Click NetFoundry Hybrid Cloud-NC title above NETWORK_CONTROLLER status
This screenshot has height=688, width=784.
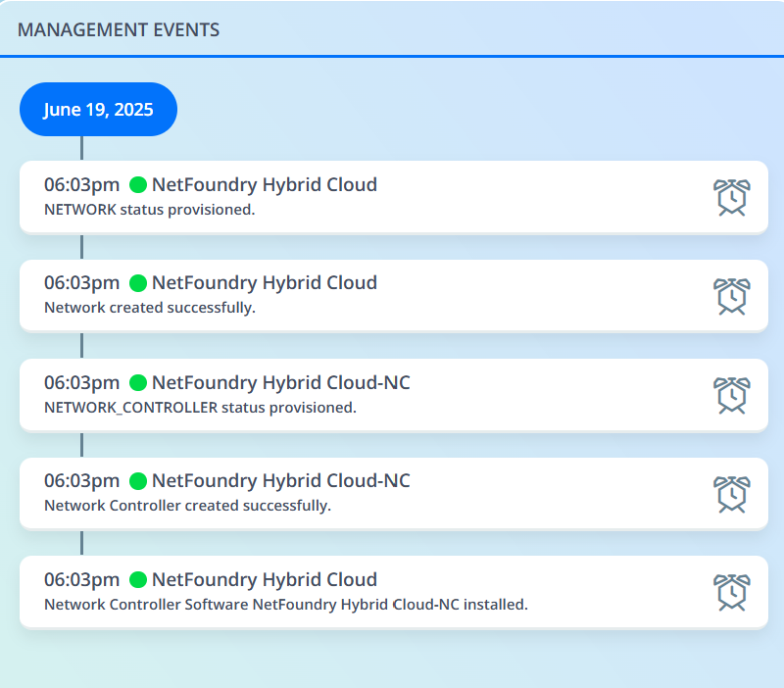coord(281,382)
